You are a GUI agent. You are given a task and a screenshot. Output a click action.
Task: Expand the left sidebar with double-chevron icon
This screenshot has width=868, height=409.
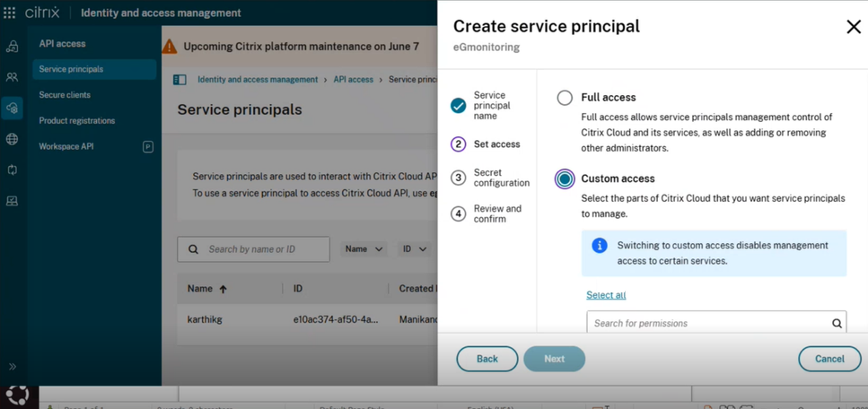tap(13, 366)
